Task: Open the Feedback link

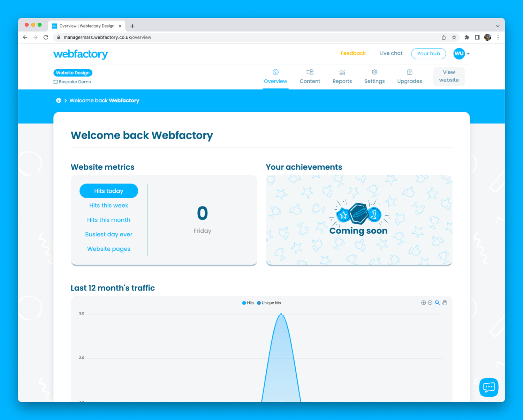Action: point(353,53)
